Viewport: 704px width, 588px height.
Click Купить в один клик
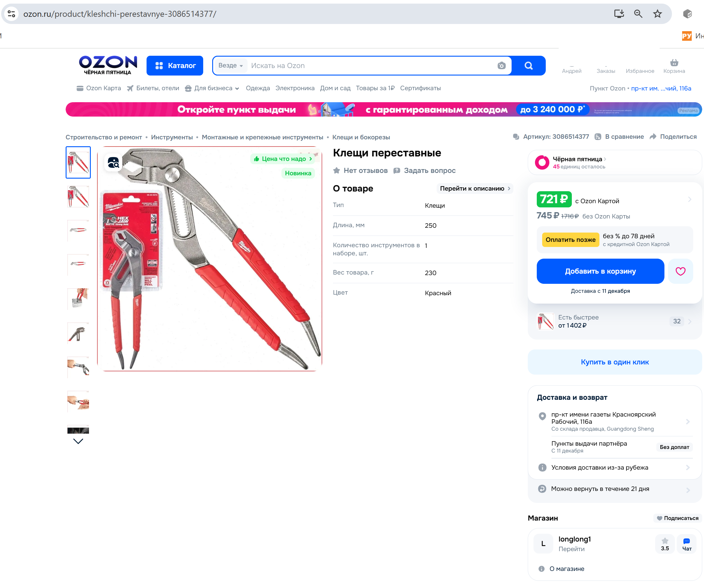(x=614, y=362)
